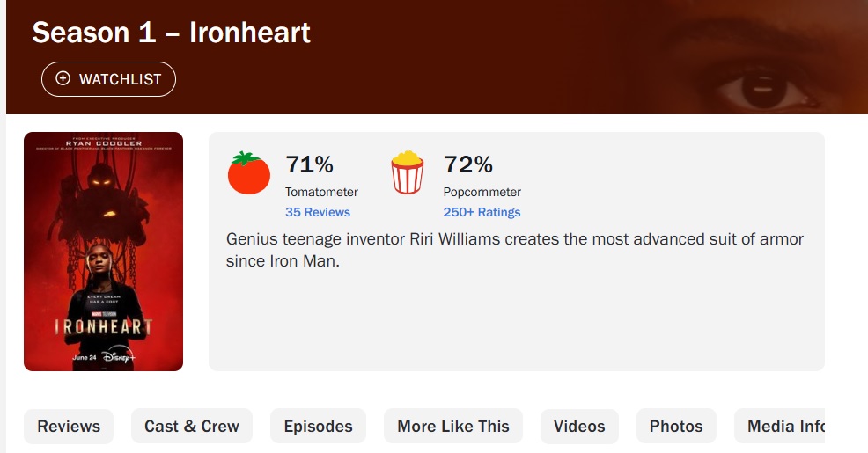Click the popcorn bucket Popcornmeter icon
Screen dimensions: 868x453
(407, 172)
